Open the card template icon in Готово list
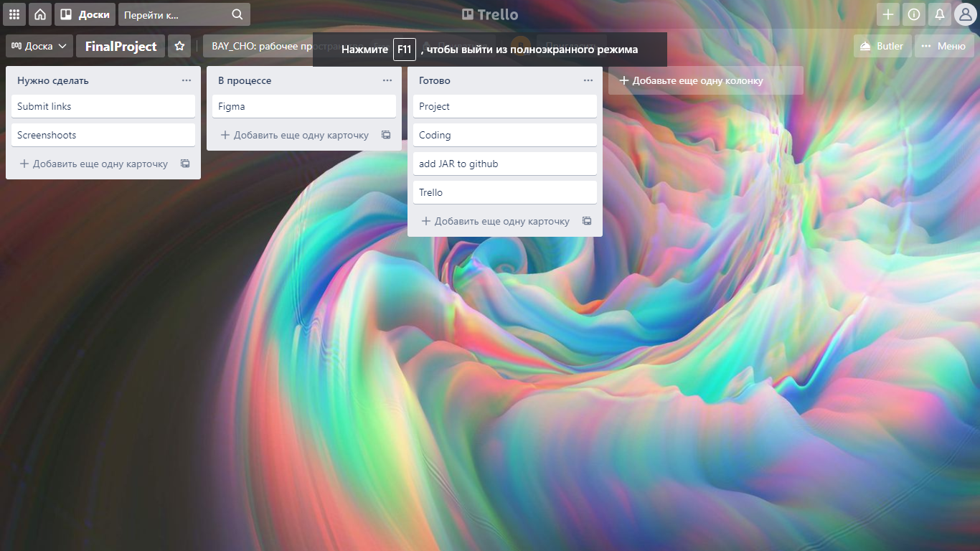Viewport: 980px width, 551px height. click(587, 221)
